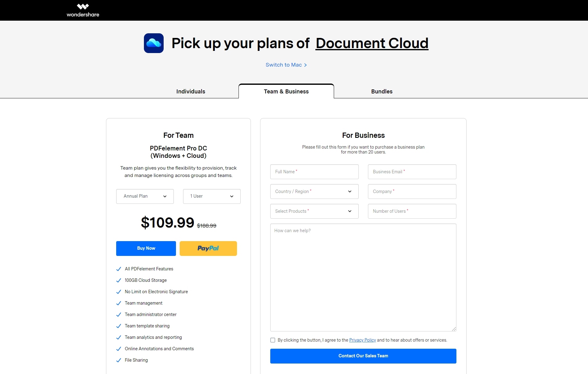Click the 'For Team' heading
Viewport: 588px width, 374px height.
178,135
